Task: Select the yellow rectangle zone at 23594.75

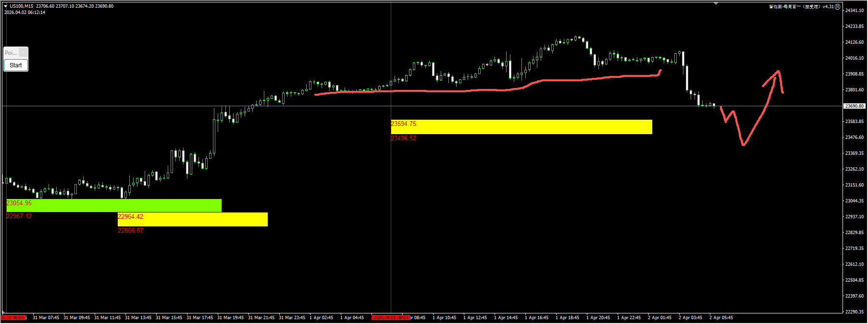Action: pos(521,127)
